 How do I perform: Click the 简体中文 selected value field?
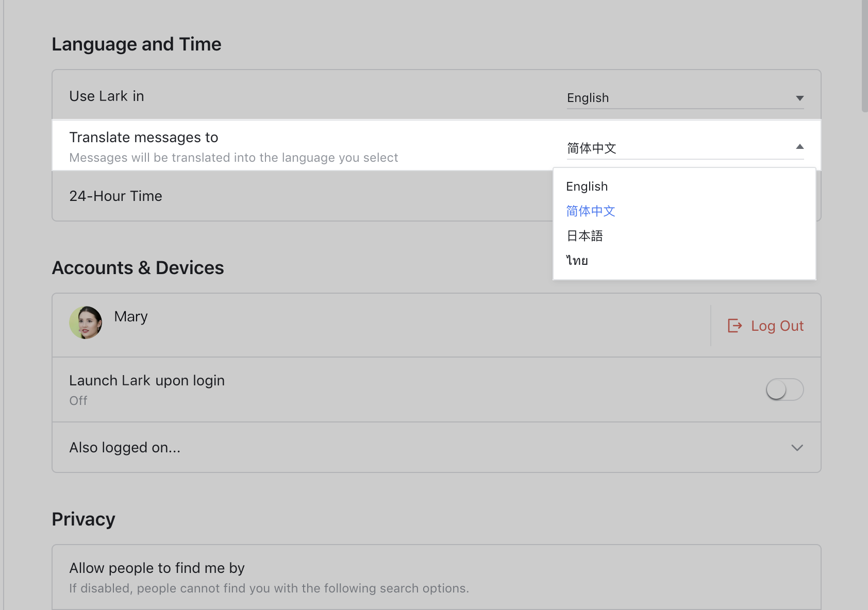(592, 148)
